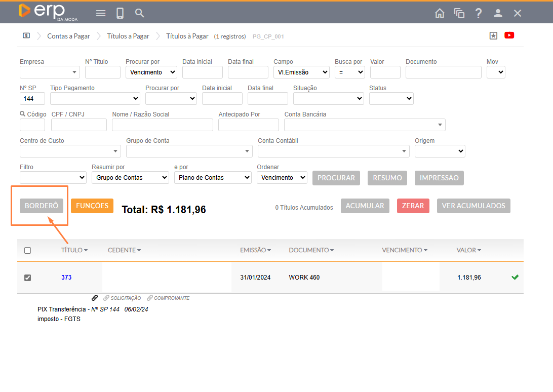Expand the Conta Bancária combo box
The image size is (553, 392).
(364, 125)
